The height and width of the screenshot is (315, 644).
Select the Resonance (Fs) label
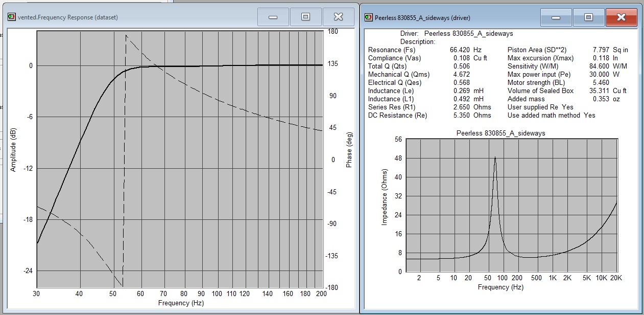pos(392,50)
